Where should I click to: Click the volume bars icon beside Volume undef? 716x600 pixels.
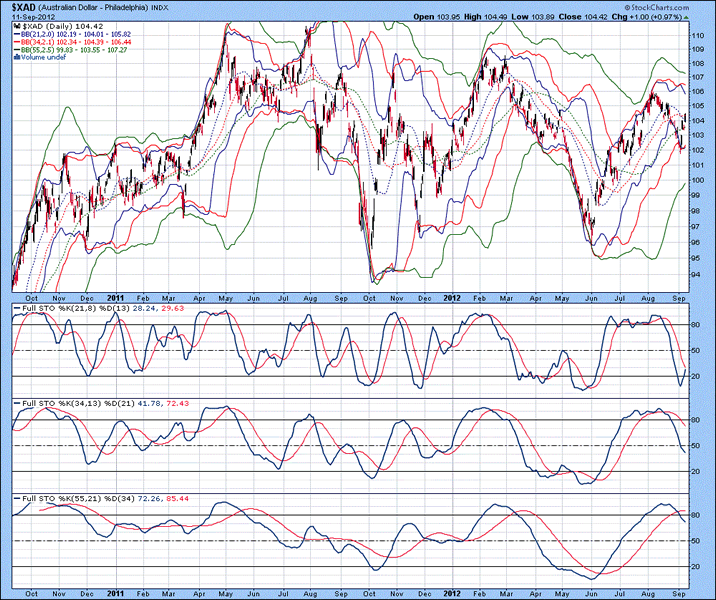pyautogui.click(x=14, y=58)
